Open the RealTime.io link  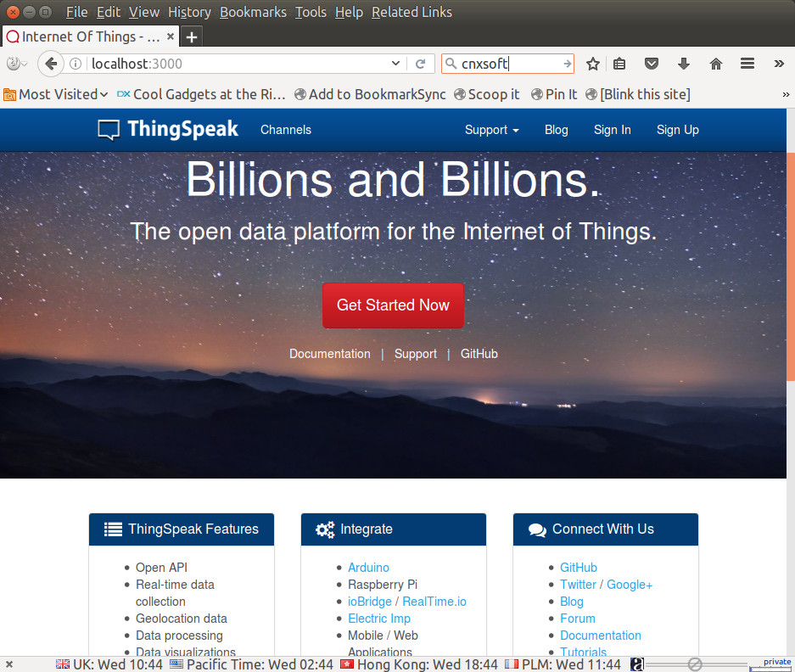coord(434,602)
